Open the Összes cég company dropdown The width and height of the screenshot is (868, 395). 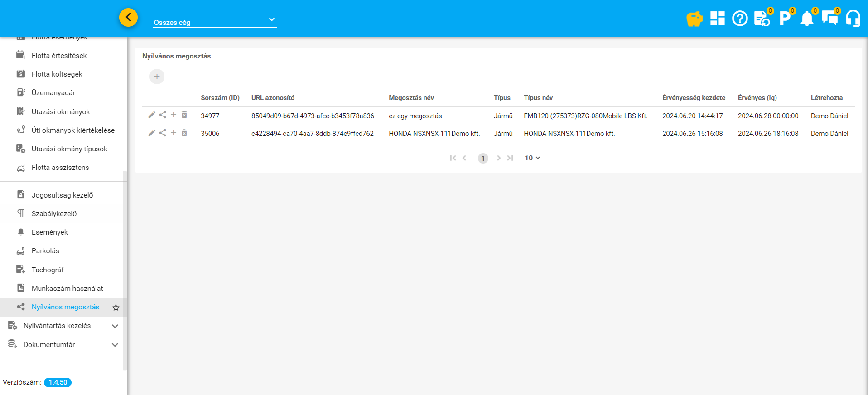(x=215, y=21)
